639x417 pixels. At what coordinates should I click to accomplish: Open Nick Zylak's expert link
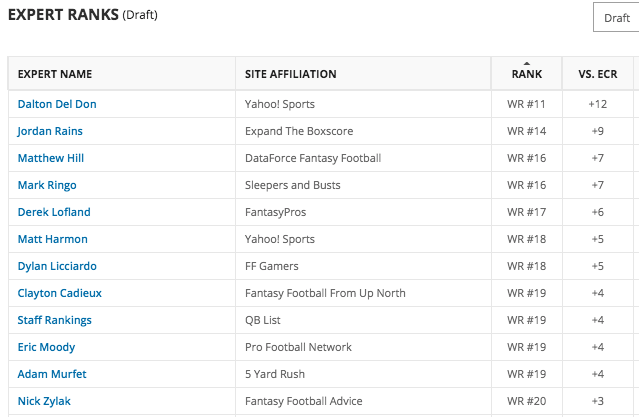tap(44, 401)
